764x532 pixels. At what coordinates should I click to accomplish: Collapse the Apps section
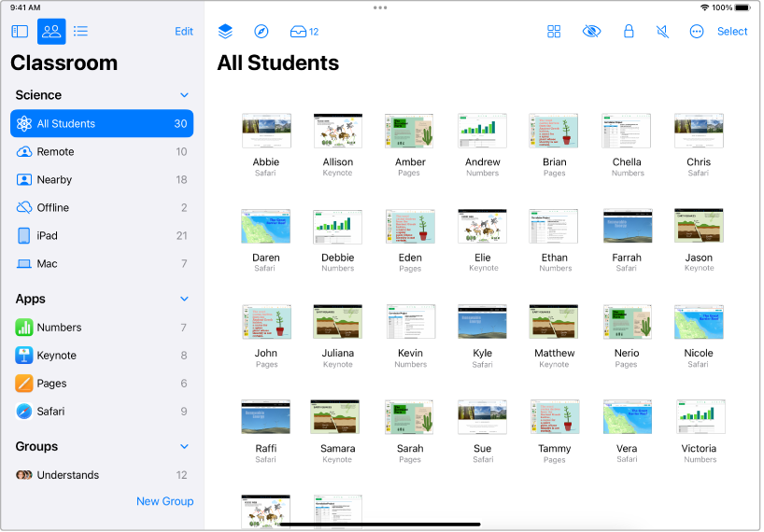tap(184, 299)
